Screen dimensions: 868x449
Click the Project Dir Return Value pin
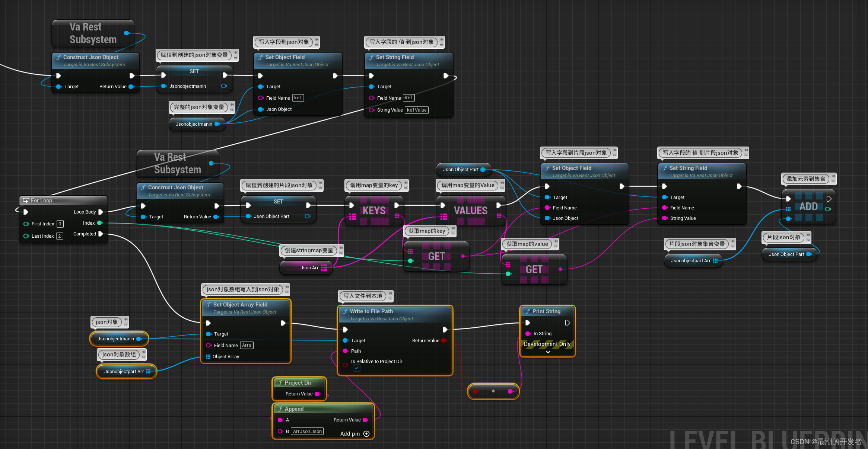coord(318,394)
